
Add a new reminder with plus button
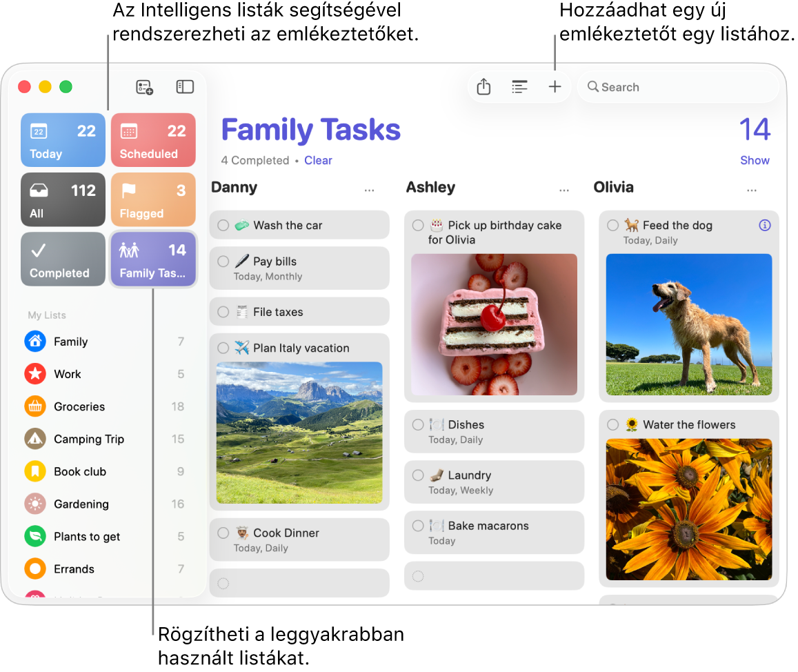click(555, 87)
